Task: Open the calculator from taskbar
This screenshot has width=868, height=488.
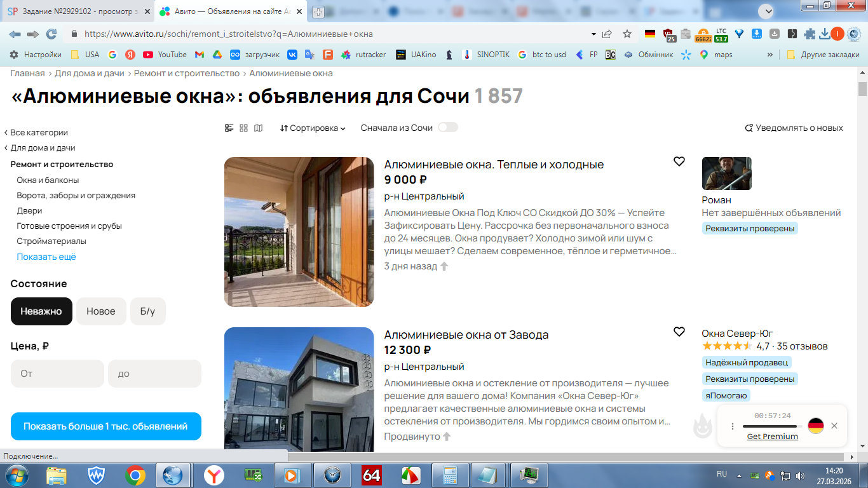Action: point(451,475)
